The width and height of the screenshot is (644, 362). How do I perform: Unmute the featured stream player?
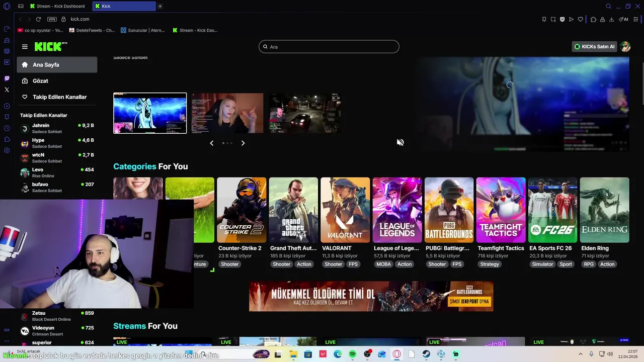coord(400,142)
